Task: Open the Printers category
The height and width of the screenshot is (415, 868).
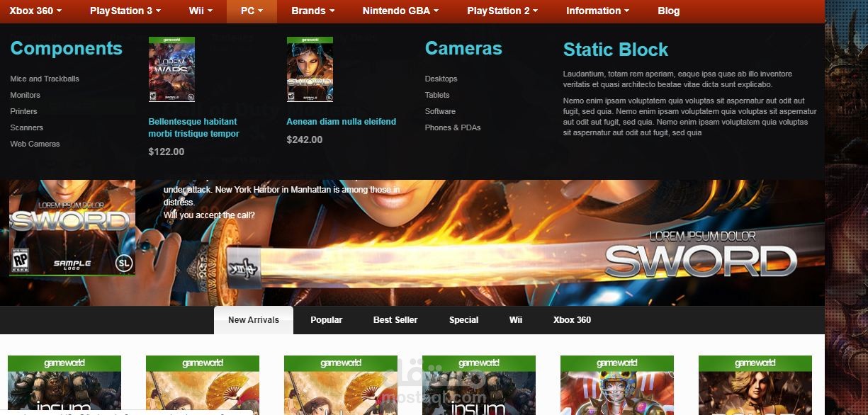Action: click(23, 111)
